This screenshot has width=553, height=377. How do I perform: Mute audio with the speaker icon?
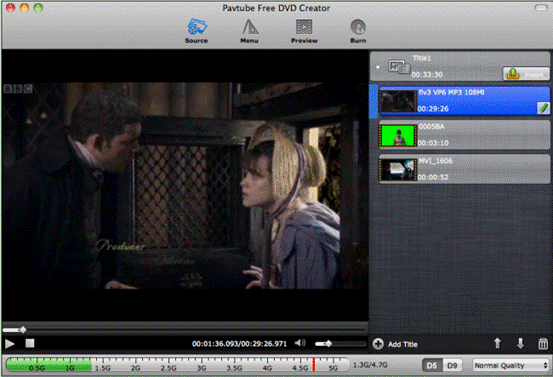[300, 343]
